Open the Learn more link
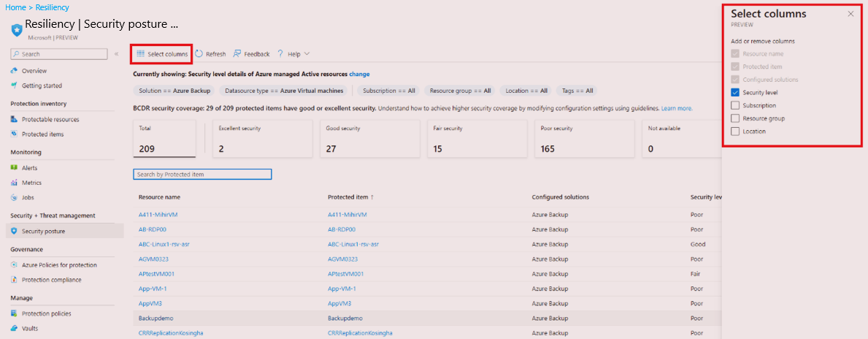 click(x=677, y=108)
